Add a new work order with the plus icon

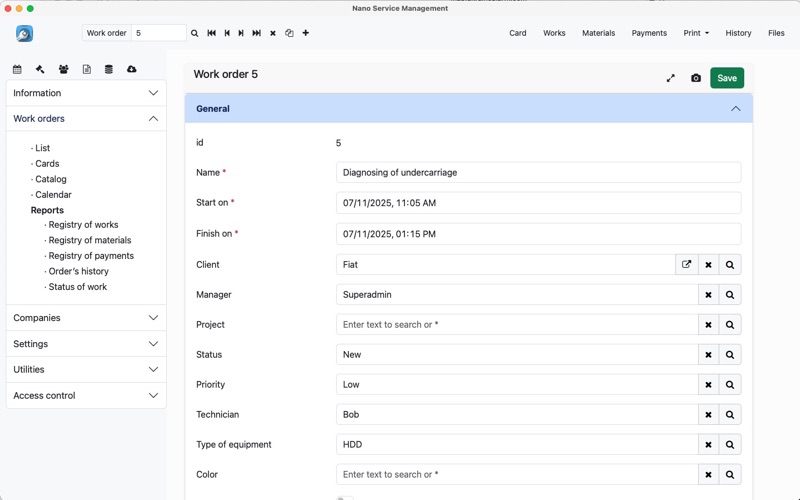tap(306, 33)
